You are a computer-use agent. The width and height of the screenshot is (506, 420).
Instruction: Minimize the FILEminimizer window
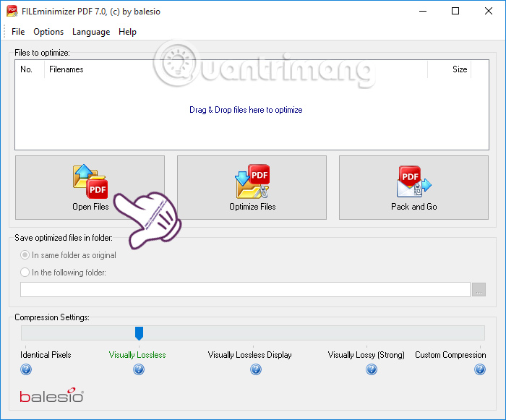(423, 11)
